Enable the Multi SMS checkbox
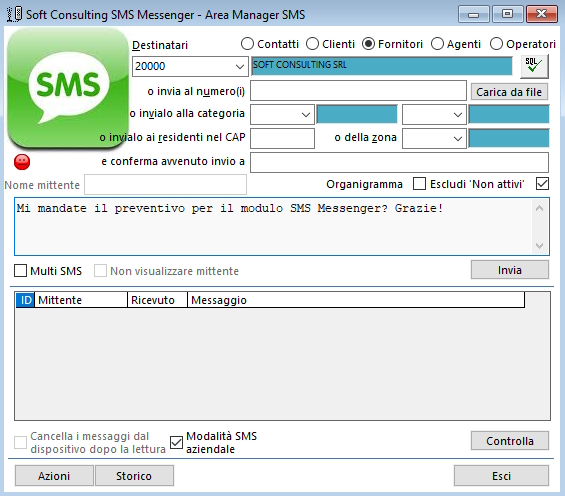The height and width of the screenshot is (496, 565). point(21,271)
